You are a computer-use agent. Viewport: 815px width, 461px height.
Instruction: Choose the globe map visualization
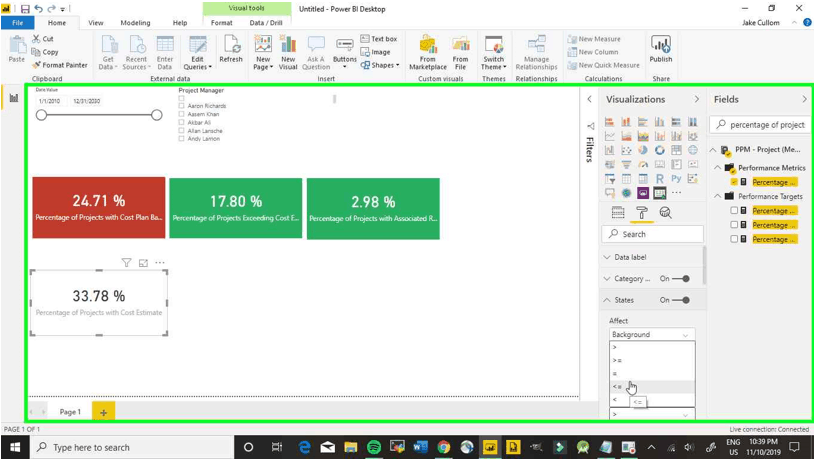[693, 150]
